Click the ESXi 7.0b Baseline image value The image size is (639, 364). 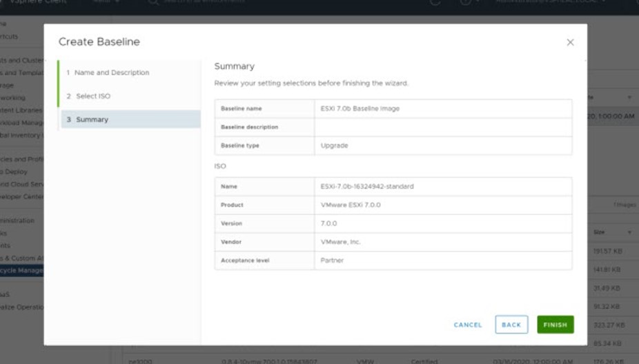coord(360,109)
